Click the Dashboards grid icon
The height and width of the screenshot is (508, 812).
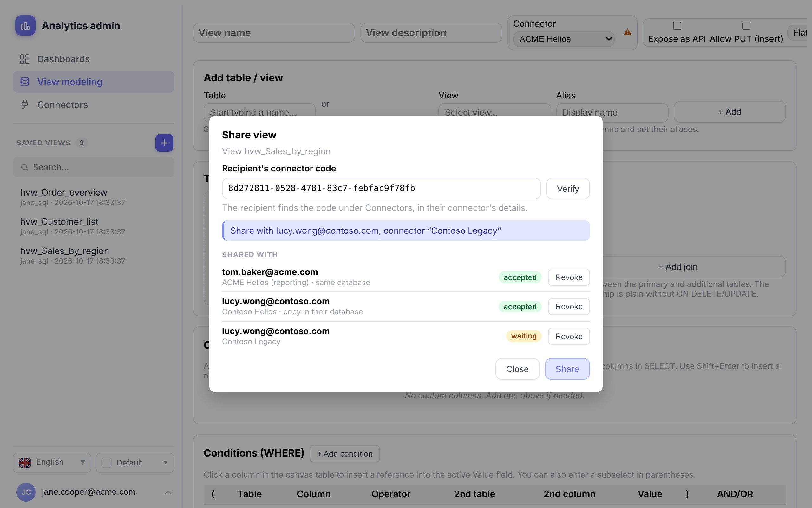[x=24, y=59]
